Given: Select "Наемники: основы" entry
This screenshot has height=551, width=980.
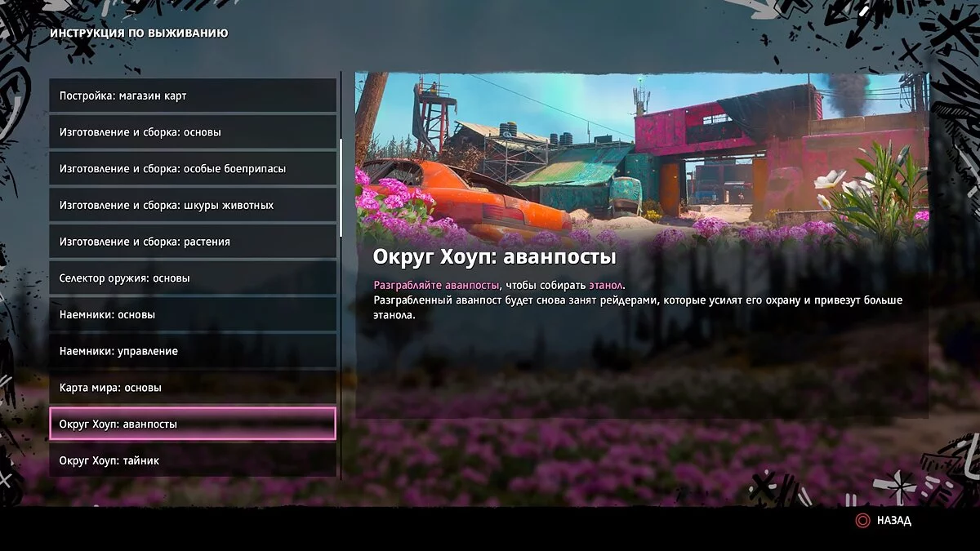Looking at the screenshot, I should click(x=193, y=315).
